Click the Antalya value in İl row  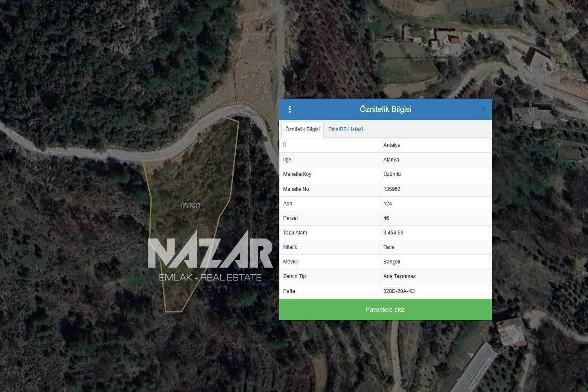point(392,145)
